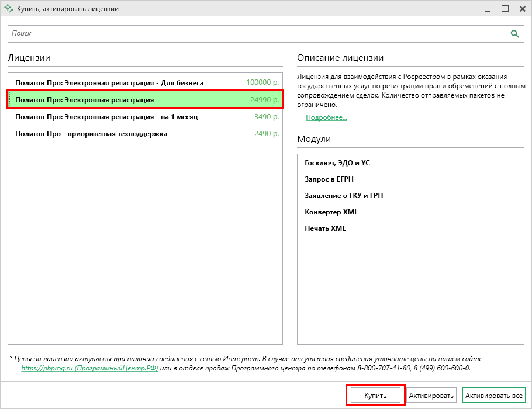Viewport: 532px width, 409px height.
Task: Click the 100000 р. price
Action: (x=262, y=82)
